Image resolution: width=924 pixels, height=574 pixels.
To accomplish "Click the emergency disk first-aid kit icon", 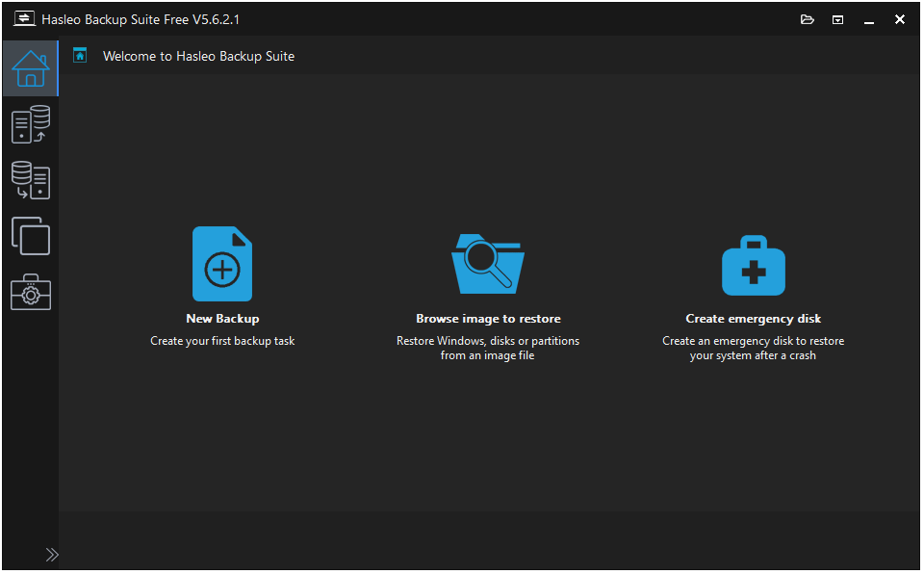I will (x=755, y=266).
